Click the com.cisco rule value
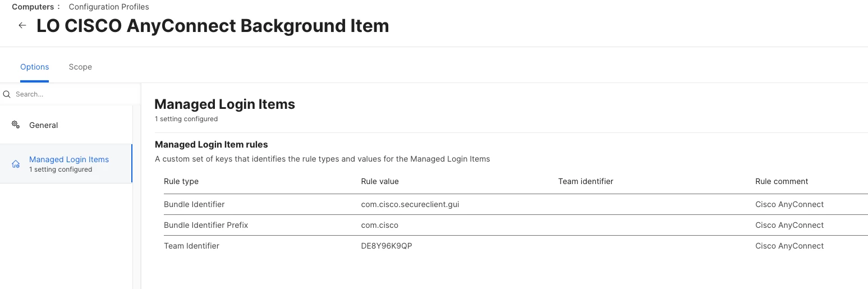Screen dimensions: 868x289 coord(380,225)
